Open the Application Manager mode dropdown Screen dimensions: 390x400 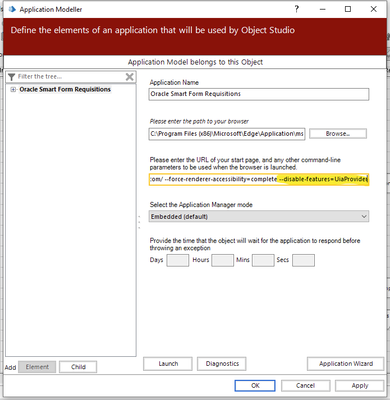click(259, 217)
